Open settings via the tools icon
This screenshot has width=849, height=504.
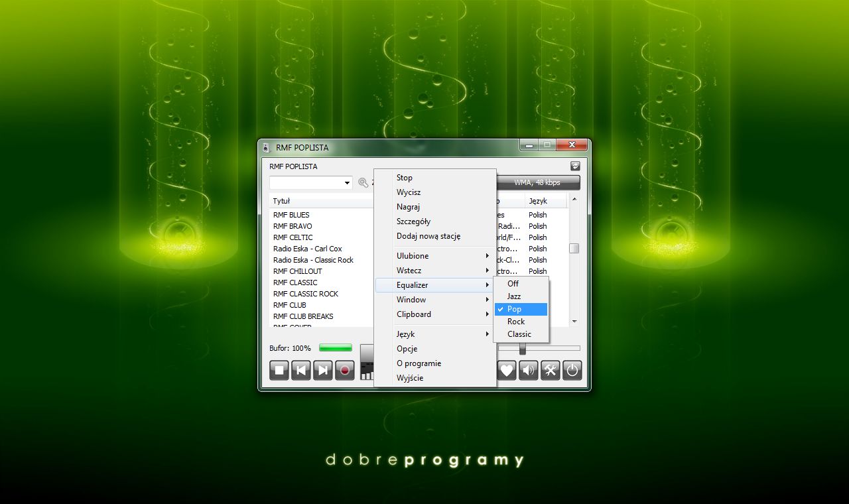click(x=551, y=370)
